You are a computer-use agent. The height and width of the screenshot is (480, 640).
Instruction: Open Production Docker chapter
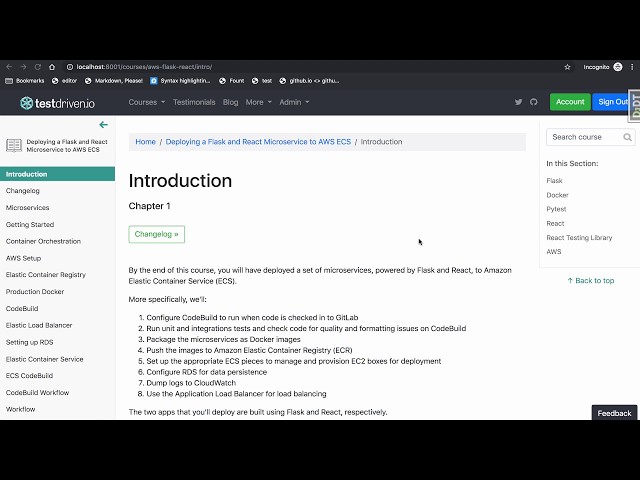35,292
